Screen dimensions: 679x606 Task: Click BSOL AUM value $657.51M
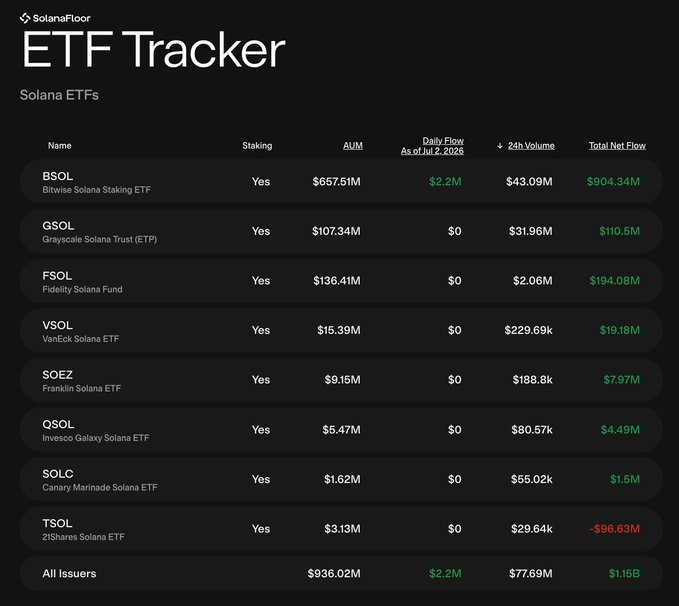[x=336, y=181]
